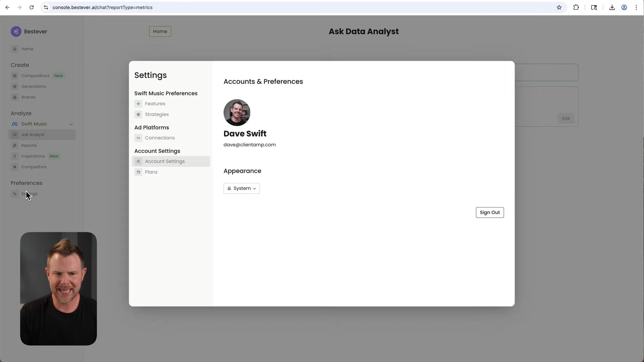
Task: Open the Features settings section
Action: [x=171, y=104]
